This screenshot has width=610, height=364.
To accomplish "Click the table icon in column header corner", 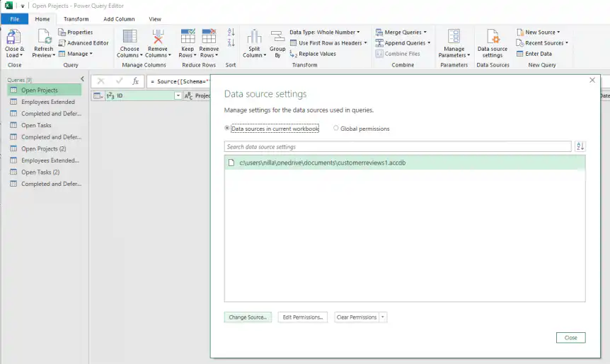I will click(x=97, y=95).
